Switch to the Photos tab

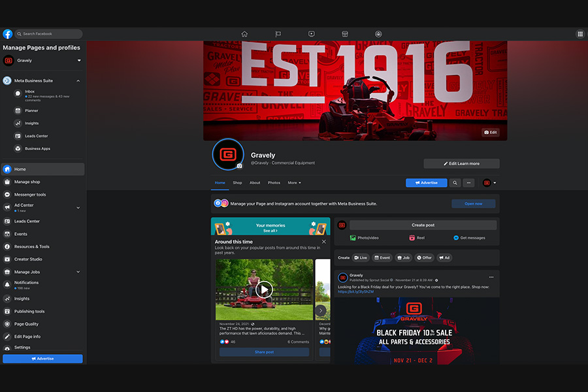(x=274, y=183)
